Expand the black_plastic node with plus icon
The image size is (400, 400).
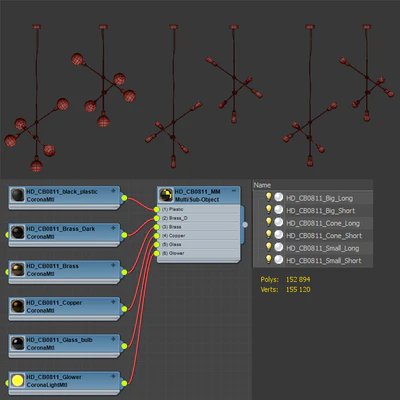(x=113, y=191)
